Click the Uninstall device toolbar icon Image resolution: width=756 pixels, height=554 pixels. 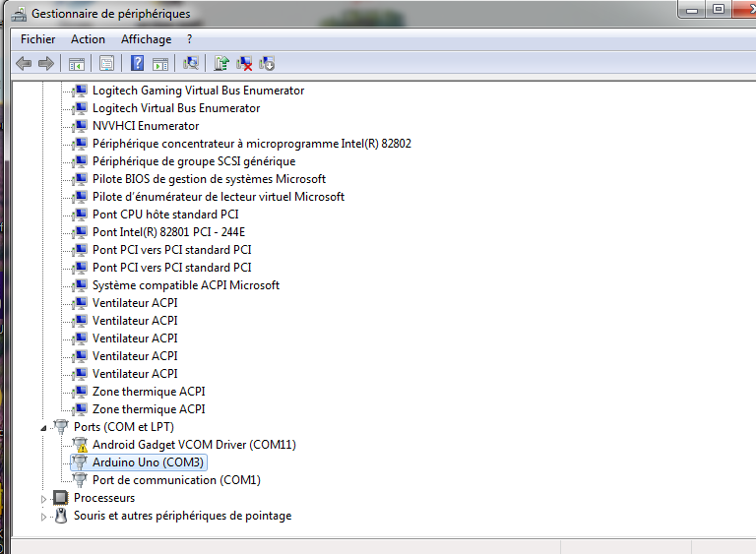click(x=244, y=63)
